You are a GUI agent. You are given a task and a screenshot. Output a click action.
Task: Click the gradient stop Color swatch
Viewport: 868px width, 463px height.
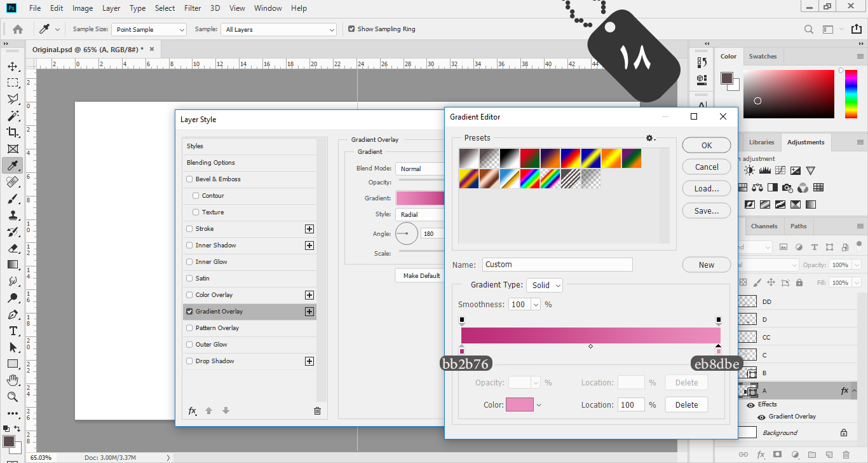tap(520, 404)
